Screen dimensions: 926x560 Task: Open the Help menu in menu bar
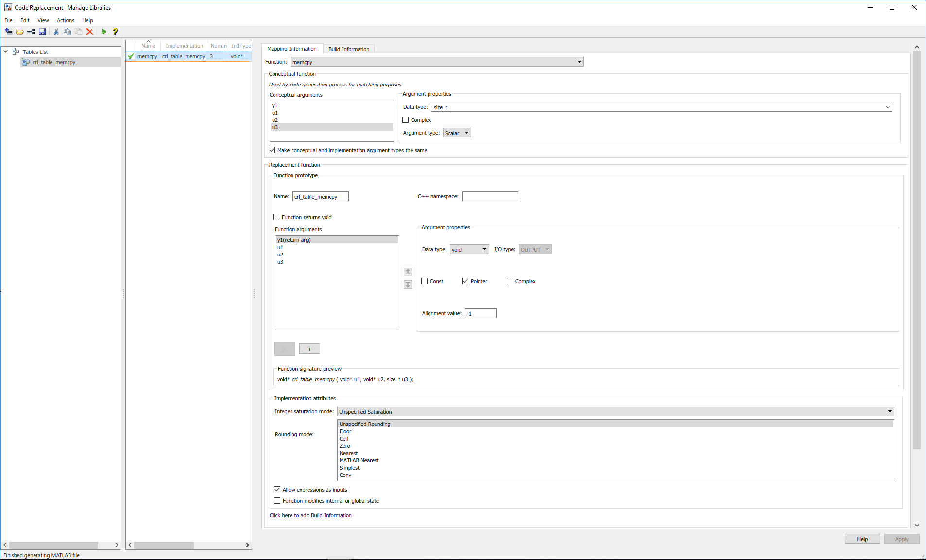pos(87,20)
